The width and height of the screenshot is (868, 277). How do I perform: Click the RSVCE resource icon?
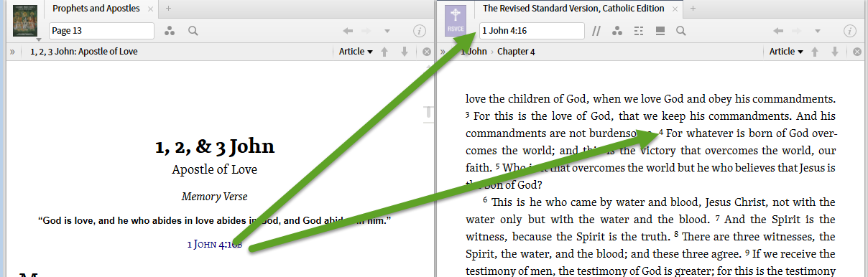pyautogui.click(x=456, y=21)
